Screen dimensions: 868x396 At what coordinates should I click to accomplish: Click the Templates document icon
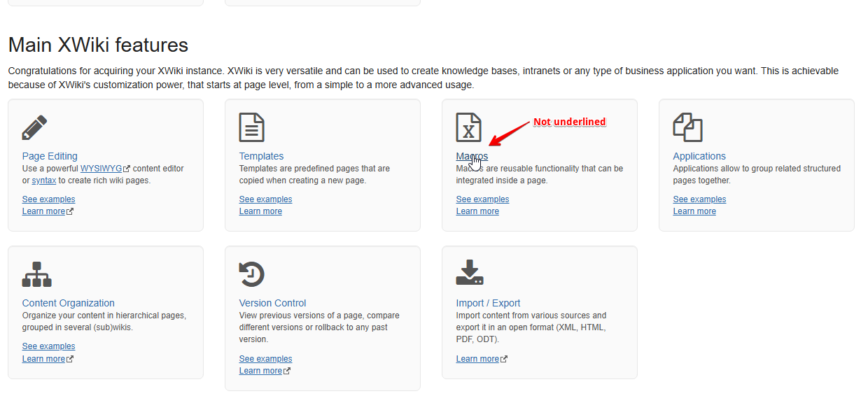(x=252, y=128)
